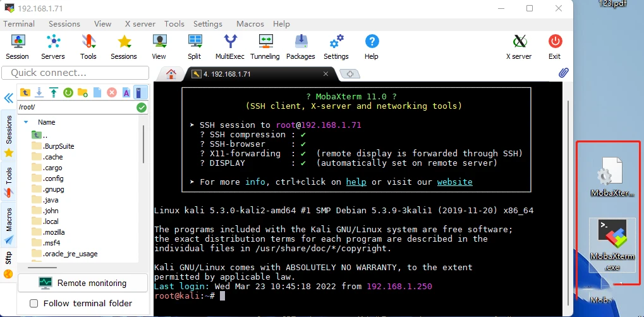Open the Tunneling toolbar button
Screen dimensions: 644x317
265,47
